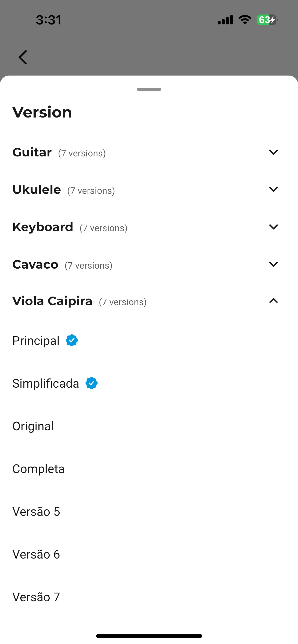
Task: Expand the Keyboard versions chevron
Action: tap(274, 227)
